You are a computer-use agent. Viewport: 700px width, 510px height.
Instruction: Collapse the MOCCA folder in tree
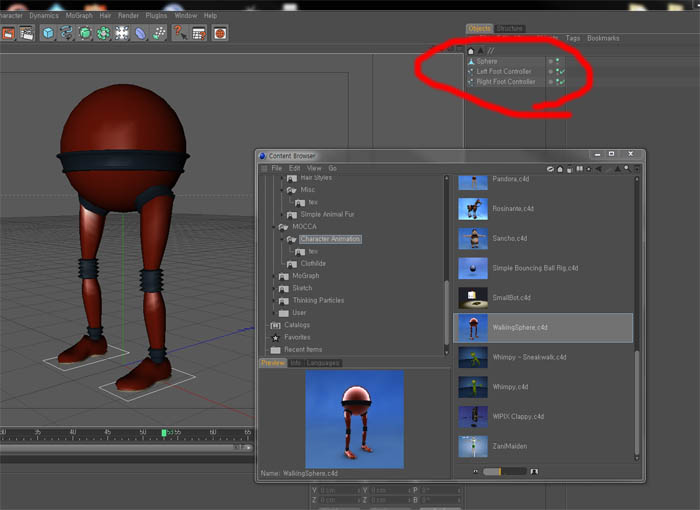point(274,227)
